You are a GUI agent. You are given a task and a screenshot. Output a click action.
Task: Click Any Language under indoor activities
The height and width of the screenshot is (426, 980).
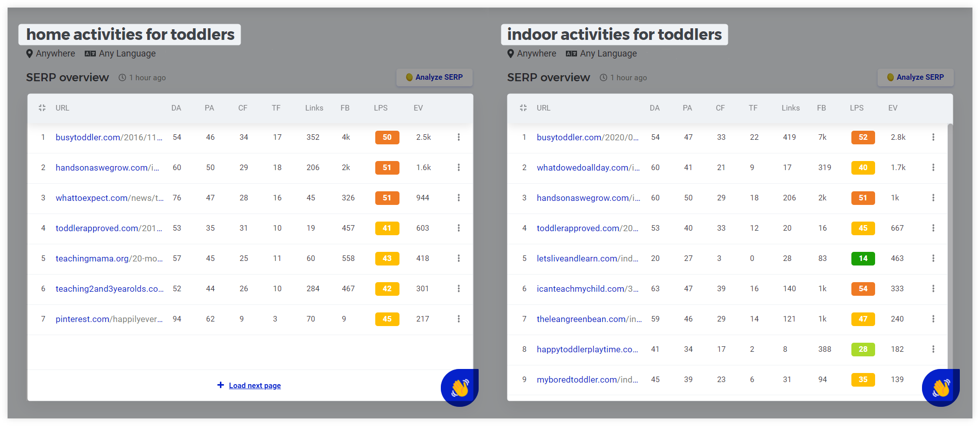click(608, 54)
